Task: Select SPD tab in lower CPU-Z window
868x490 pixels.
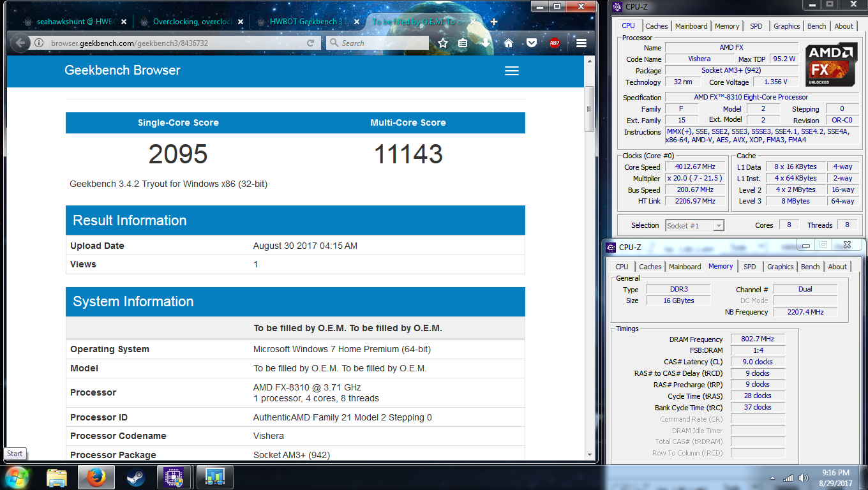Action: point(750,267)
